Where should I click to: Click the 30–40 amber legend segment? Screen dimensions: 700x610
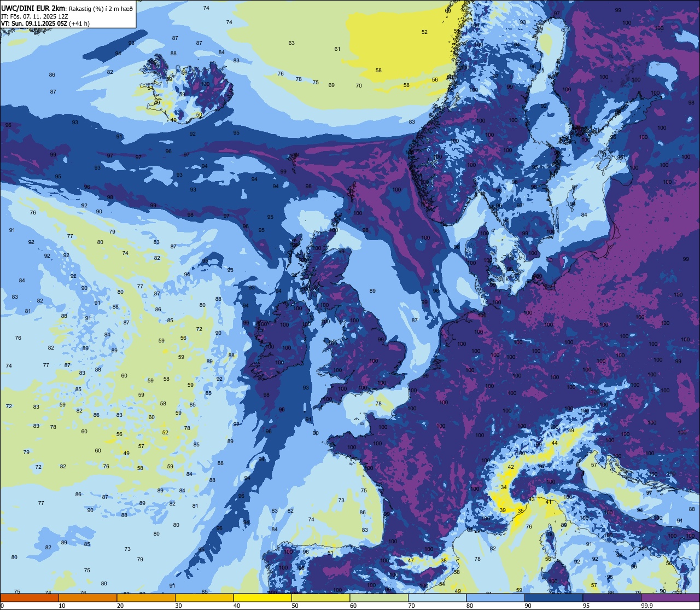point(204,598)
